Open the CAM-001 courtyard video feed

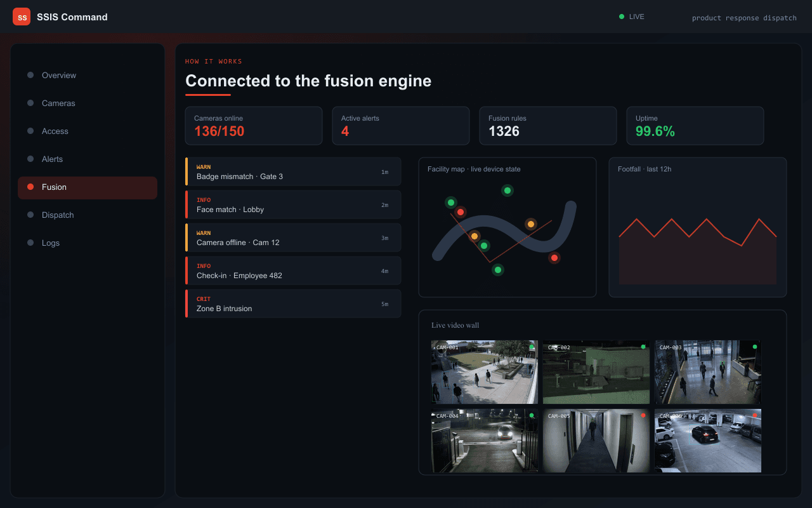pyautogui.click(x=485, y=372)
